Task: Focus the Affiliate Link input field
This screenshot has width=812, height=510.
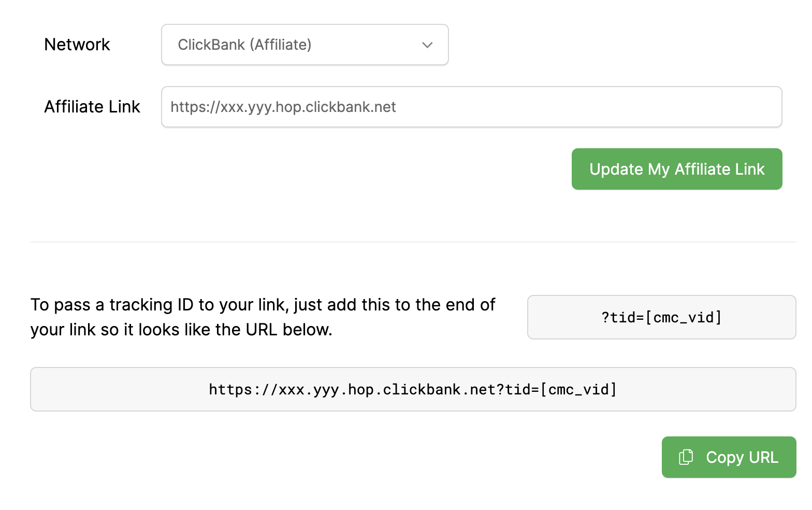Action: pyautogui.click(x=471, y=107)
